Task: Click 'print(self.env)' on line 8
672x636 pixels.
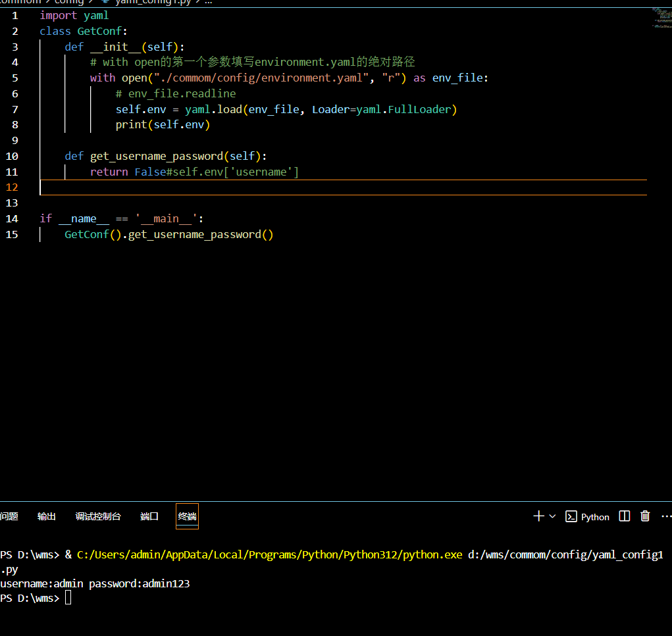Action: (163, 124)
